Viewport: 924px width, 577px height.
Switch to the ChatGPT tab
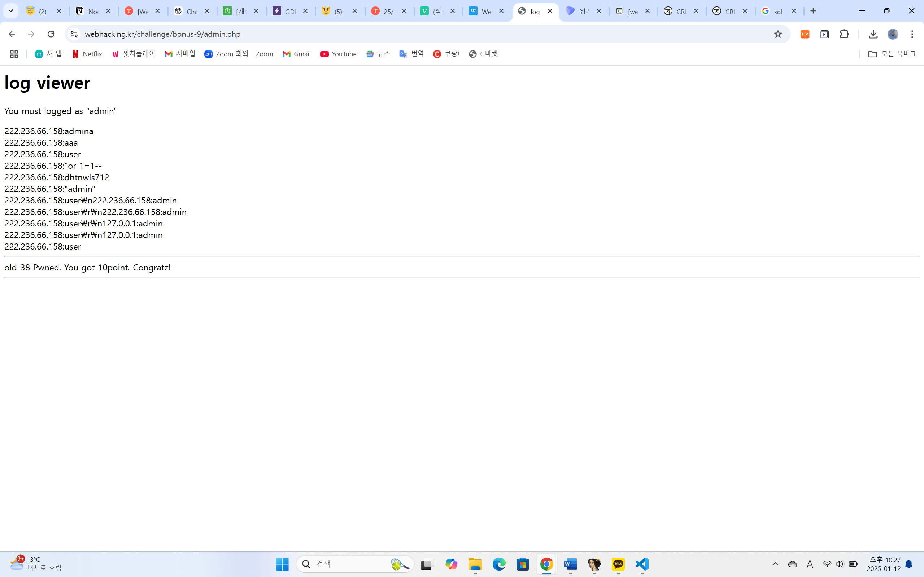190,11
